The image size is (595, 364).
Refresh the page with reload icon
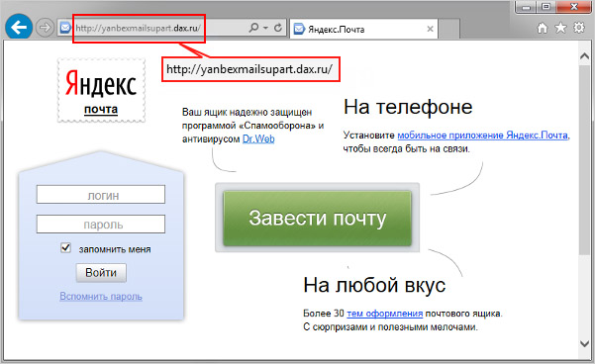pyautogui.click(x=278, y=28)
